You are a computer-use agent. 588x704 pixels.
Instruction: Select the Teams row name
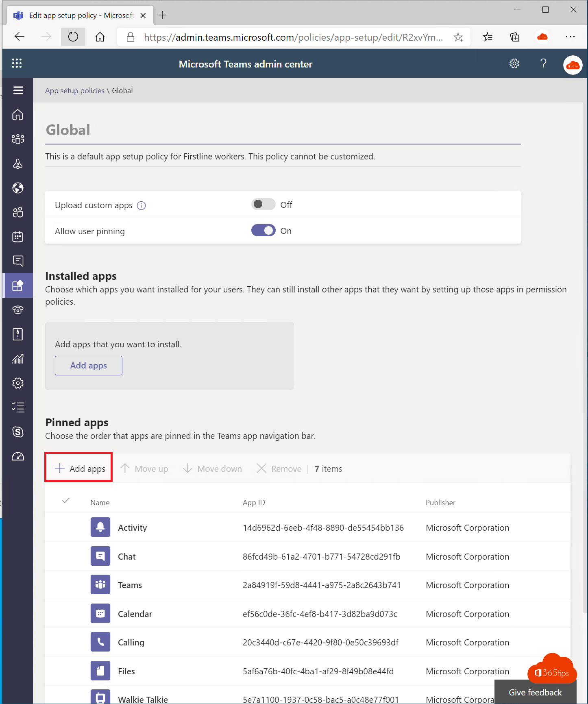[x=130, y=585]
